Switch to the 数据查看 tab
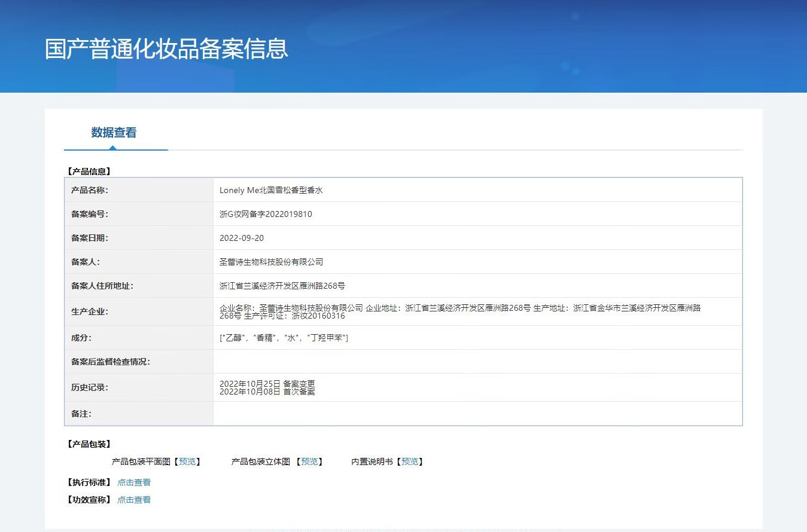The width and height of the screenshot is (807, 532). tap(114, 133)
